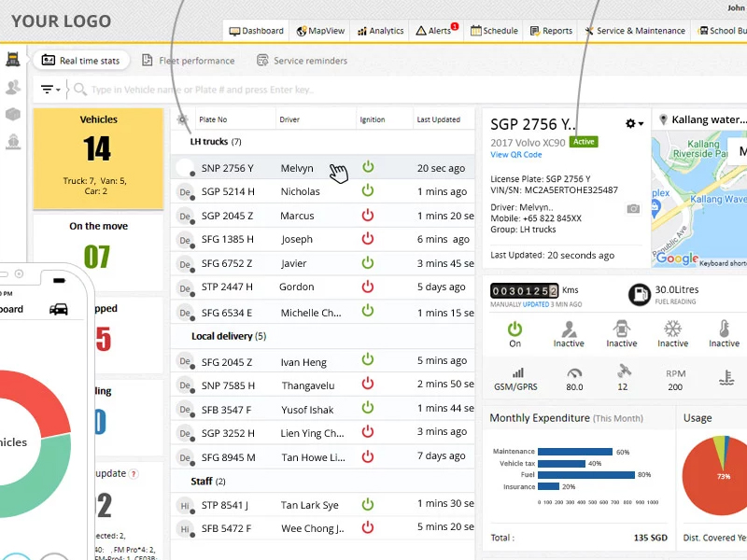This screenshot has height=560, width=747.
Task: Toggle ignition power icon for Nicholas
Action: 368,190
